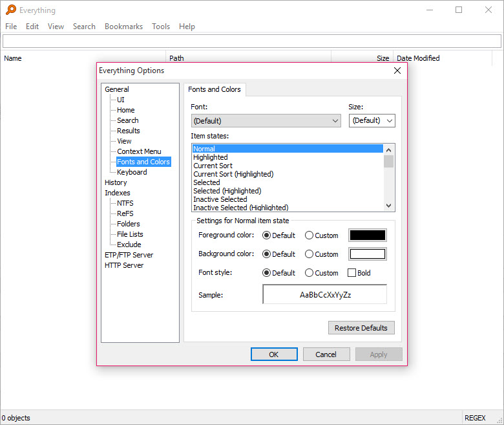Click the Cancel button
504x425 pixels.
coord(326,354)
